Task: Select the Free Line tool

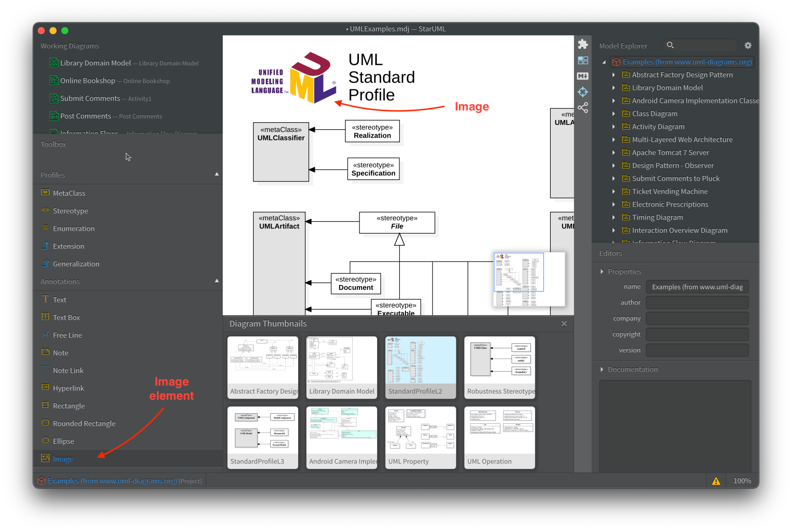Action: [x=67, y=335]
